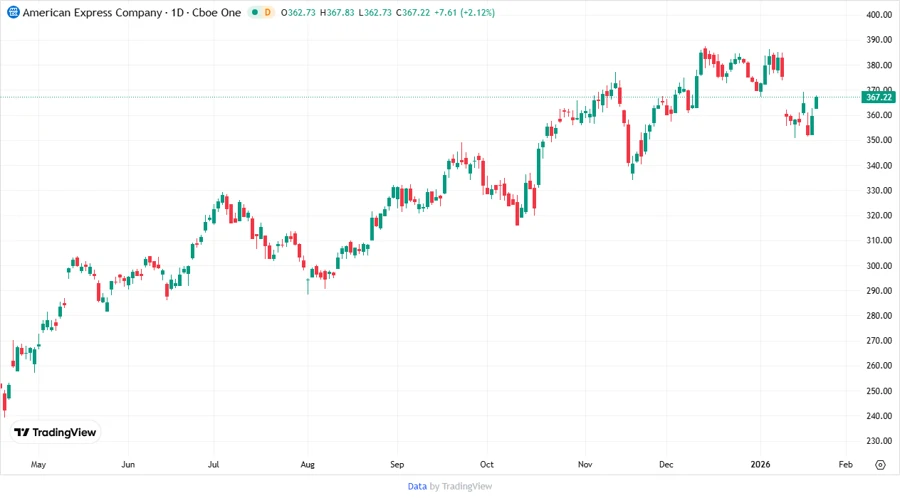Click 'by TradingView' attribution text

[x=461, y=487]
